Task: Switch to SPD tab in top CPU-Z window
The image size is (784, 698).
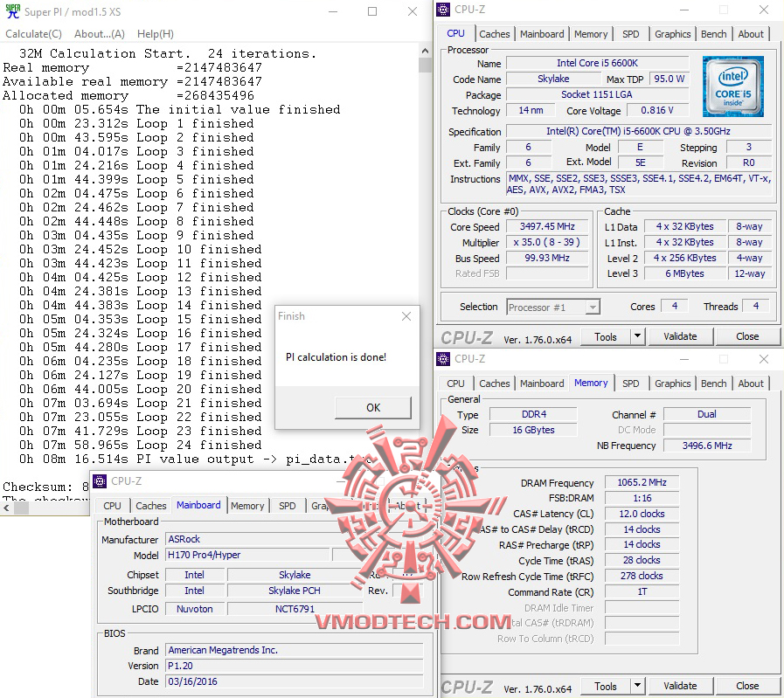Action: (x=630, y=34)
